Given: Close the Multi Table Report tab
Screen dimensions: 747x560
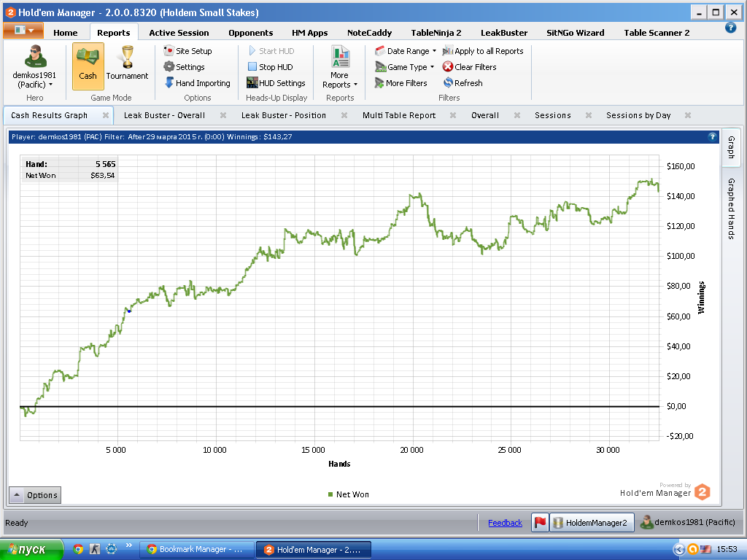Looking at the screenshot, I should 453,115.
